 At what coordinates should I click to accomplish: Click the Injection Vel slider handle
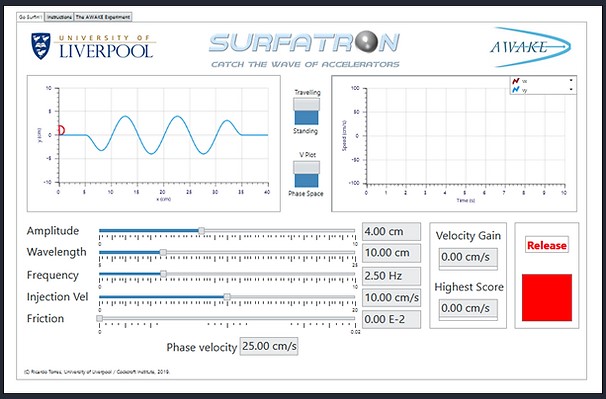pyautogui.click(x=227, y=297)
